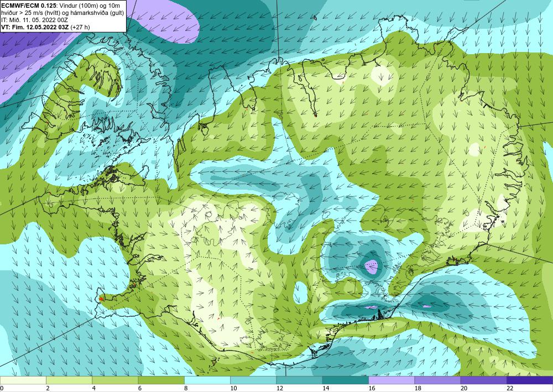Image resolution: width=553 pixels, height=392 pixels.
Task: Select the light lavender 16–18 m/s legend swatch
Action: (x=392, y=380)
